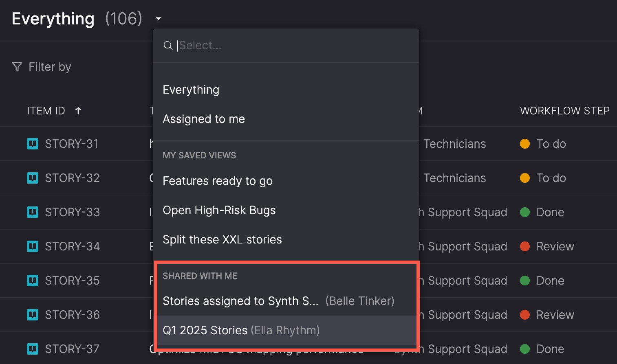The width and height of the screenshot is (617, 364).
Task: Click the search magnifier icon in dropdown
Action: [x=168, y=46]
